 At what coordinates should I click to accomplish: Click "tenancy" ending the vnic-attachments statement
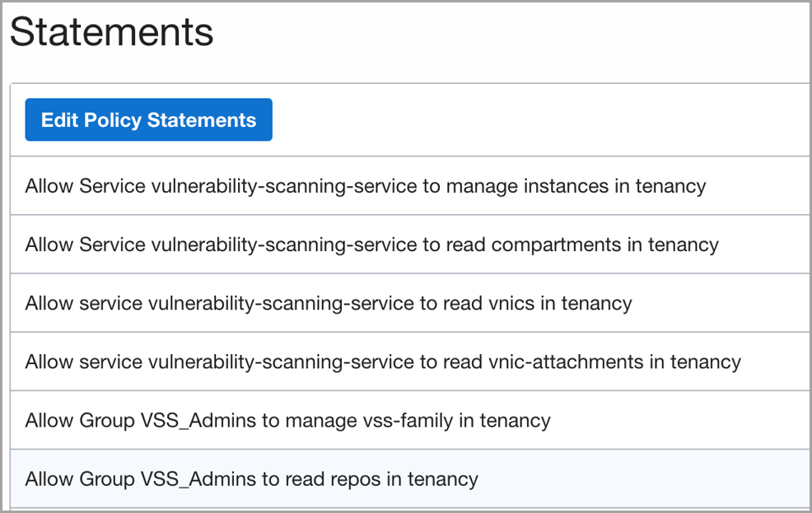coord(706,361)
